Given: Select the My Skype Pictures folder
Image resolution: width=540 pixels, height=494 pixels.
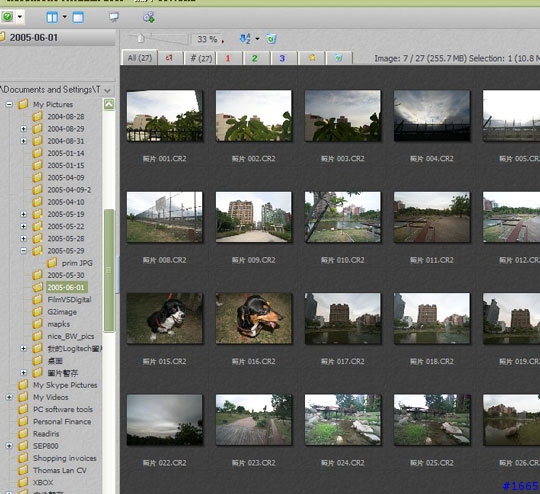Looking at the screenshot, I should click(65, 385).
